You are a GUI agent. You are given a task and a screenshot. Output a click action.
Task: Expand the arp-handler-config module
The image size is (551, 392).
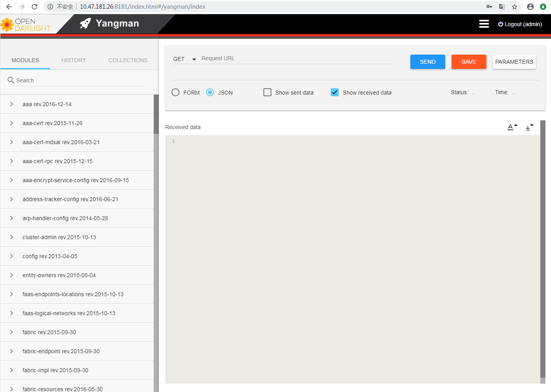click(x=11, y=218)
